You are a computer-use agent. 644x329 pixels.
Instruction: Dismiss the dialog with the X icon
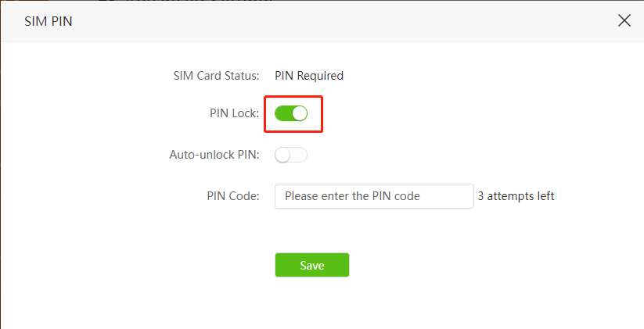point(624,20)
